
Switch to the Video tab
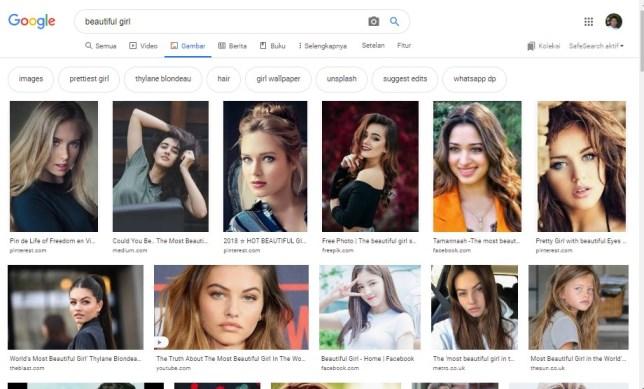tap(143, 46)
